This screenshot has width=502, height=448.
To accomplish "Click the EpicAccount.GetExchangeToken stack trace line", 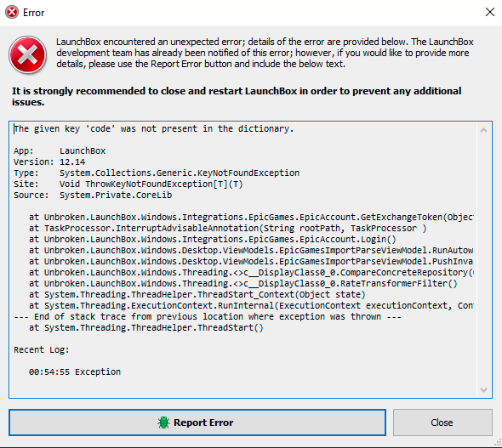I will (251, 217).
